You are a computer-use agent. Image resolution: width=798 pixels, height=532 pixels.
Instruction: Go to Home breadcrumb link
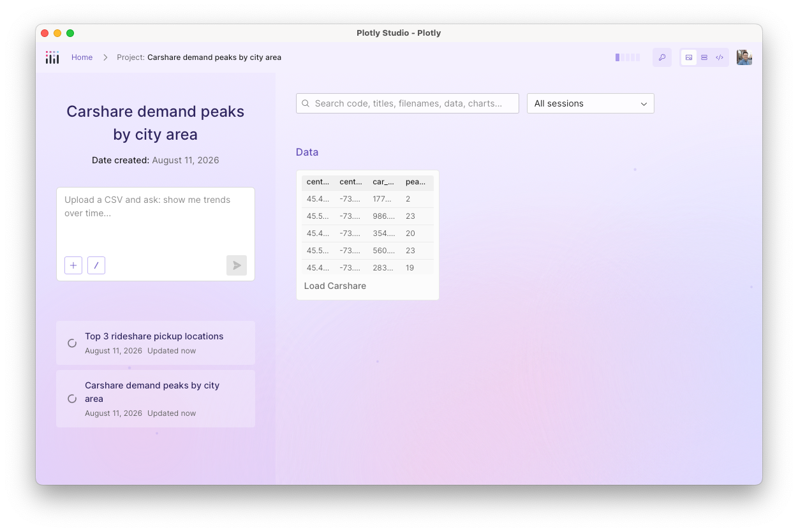click(82, 57)
